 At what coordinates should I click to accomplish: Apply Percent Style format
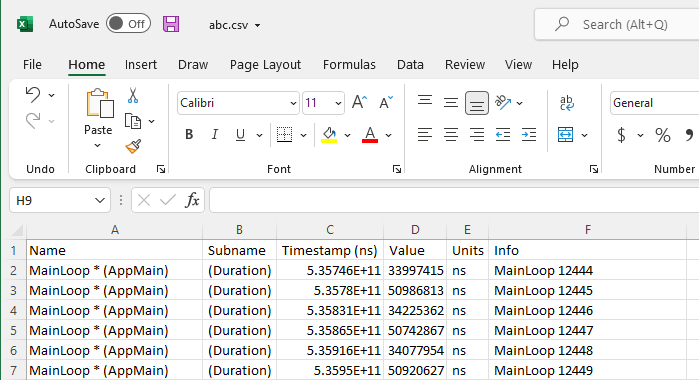click(662, 135)
